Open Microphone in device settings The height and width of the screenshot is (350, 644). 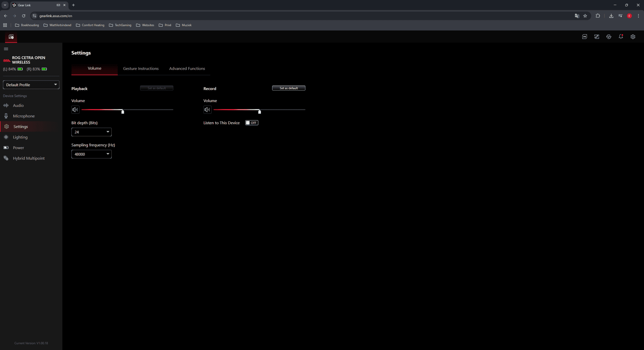point(24,116)
